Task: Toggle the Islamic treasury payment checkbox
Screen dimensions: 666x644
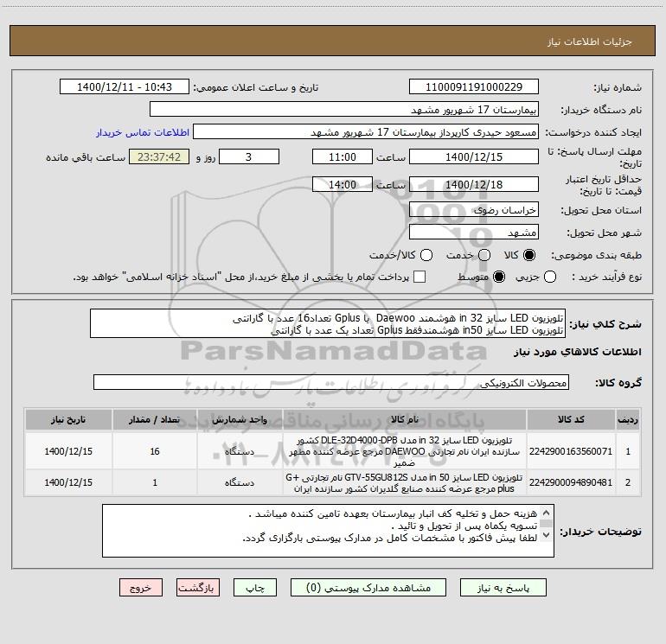Action: tap(419, 277)
